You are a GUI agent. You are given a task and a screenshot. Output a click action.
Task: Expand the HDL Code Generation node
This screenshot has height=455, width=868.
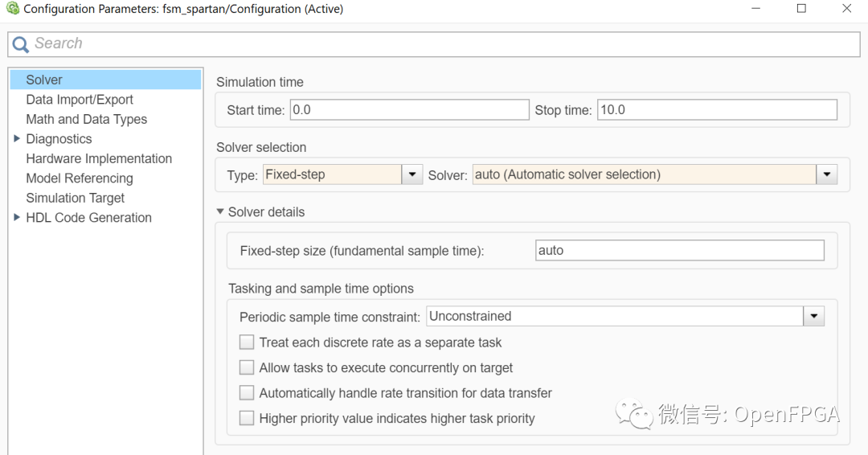(17, 218)
